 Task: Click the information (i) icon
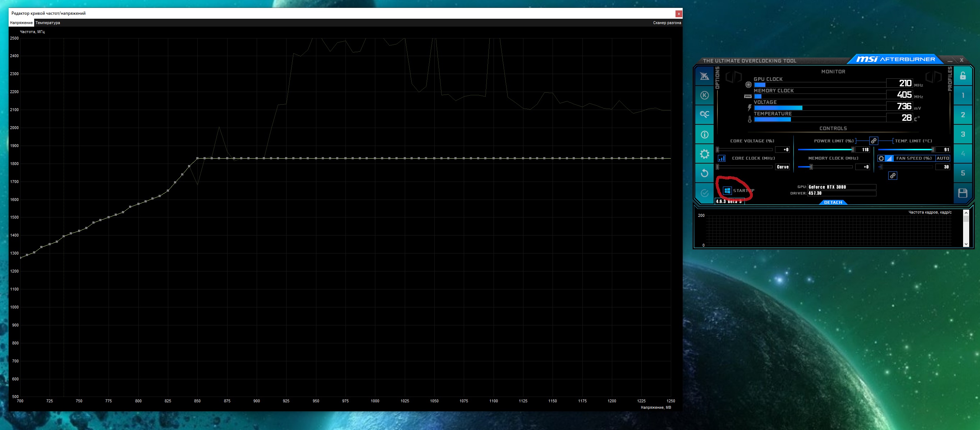(704, 134)
